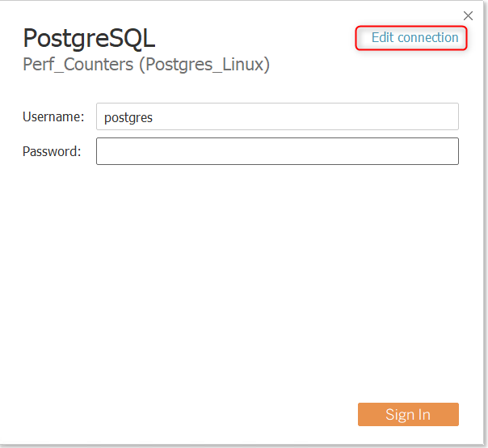This screenshot has height=448, width=488.
Task: Open the Edit connection link
Action: click(x=414, y=38)
